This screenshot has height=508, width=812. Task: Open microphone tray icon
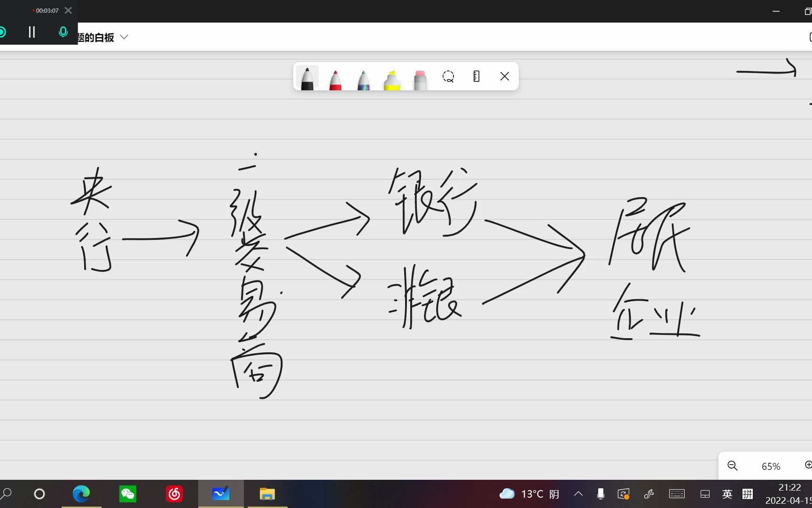pos(601,494)
